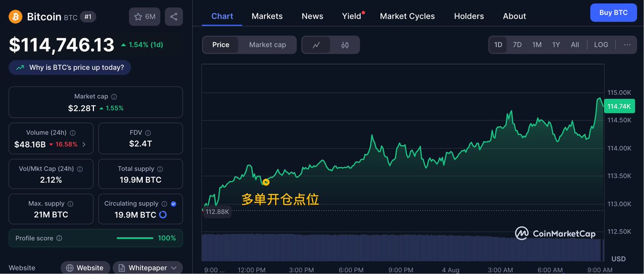Click the Total supply info icon

160,168
